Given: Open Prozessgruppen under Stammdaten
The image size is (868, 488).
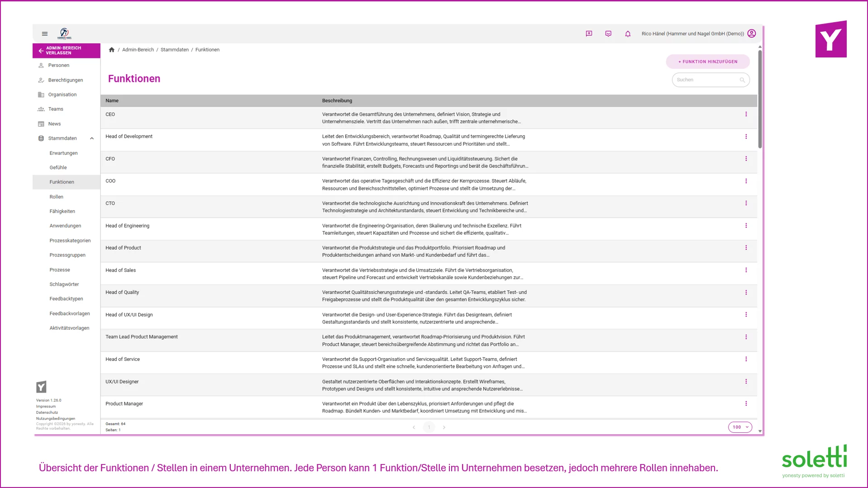Looking at the screenshot, I should [67, 255].
